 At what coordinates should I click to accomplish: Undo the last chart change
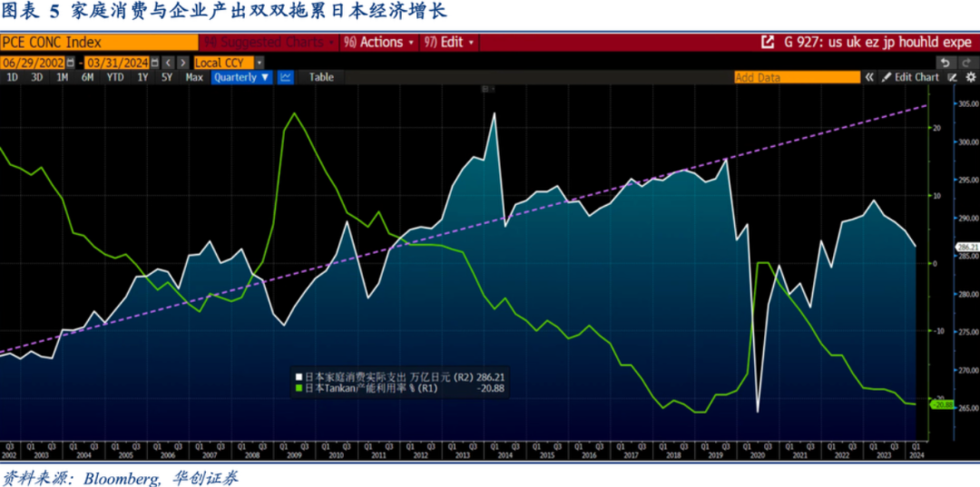[946, 63]
